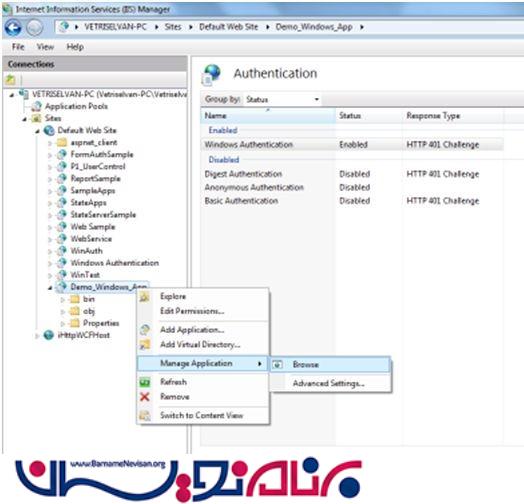Choose Explore from the context menu
Image resolution: width=524 pixels, height=504 pixels.
[x=203, y=296]
